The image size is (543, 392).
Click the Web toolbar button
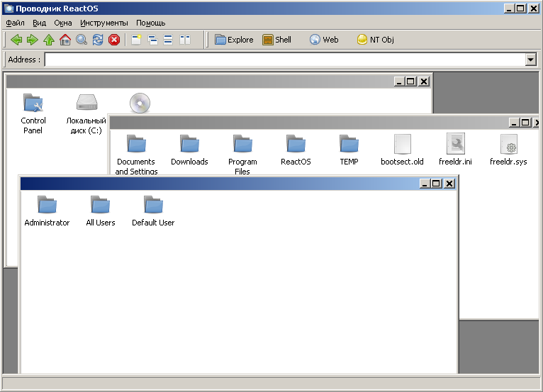324,40
